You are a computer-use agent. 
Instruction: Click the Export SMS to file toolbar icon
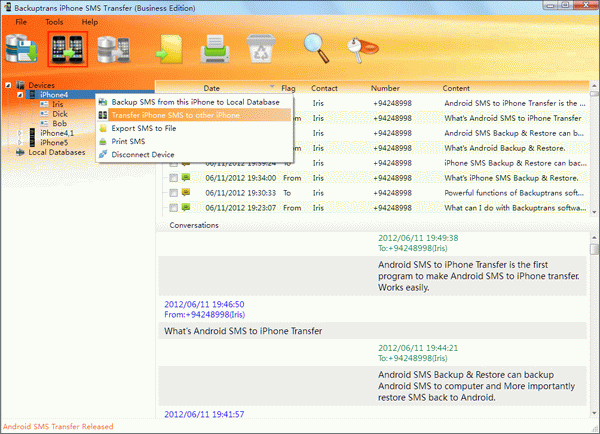tap(170, 49)
